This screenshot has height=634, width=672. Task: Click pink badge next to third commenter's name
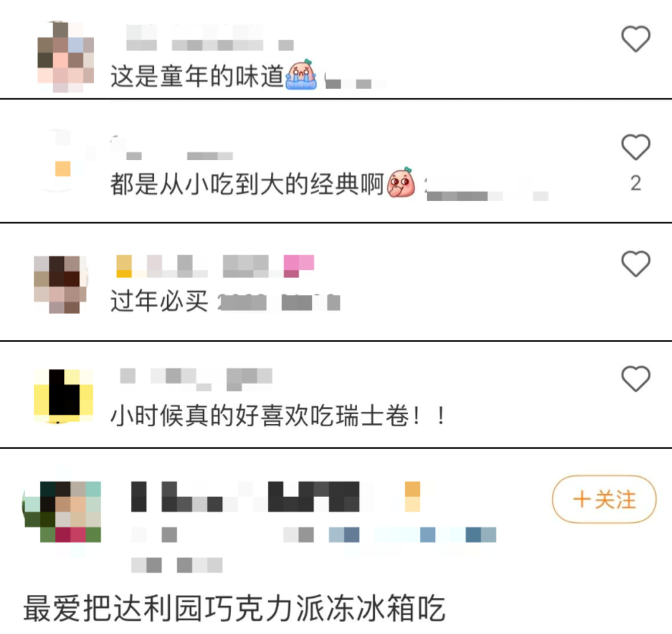point(299,266)
